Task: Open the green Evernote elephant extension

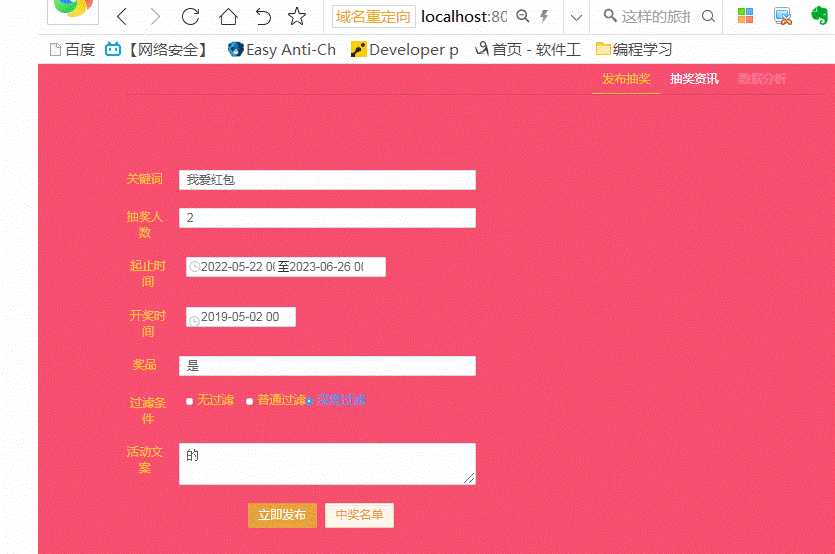Action: (820, 15)
